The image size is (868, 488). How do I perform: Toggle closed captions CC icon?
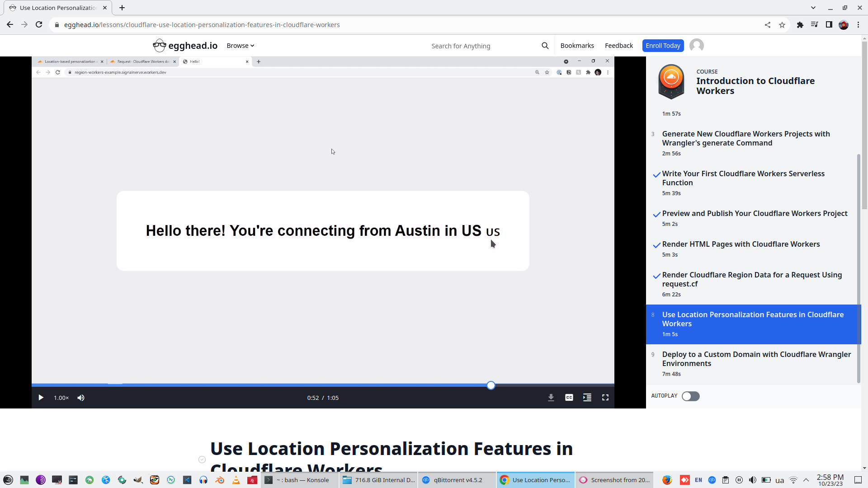tap(569, 398)
